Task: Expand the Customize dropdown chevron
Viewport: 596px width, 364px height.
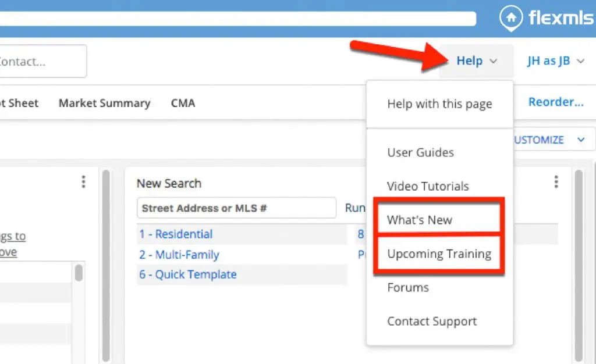Action: coord(580,140)
